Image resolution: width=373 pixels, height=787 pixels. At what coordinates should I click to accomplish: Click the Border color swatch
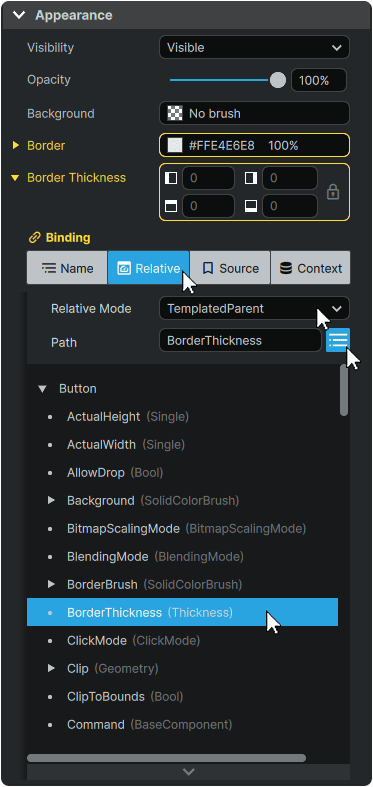(175, 146)
